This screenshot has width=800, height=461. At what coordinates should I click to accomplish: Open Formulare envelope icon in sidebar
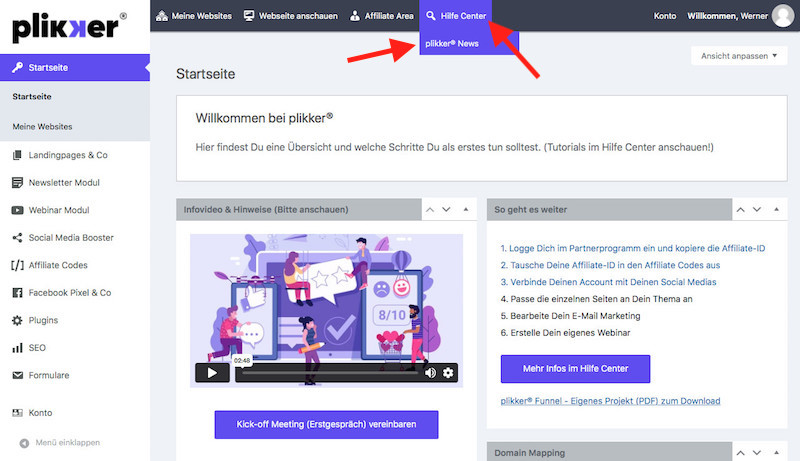[18, 375]
